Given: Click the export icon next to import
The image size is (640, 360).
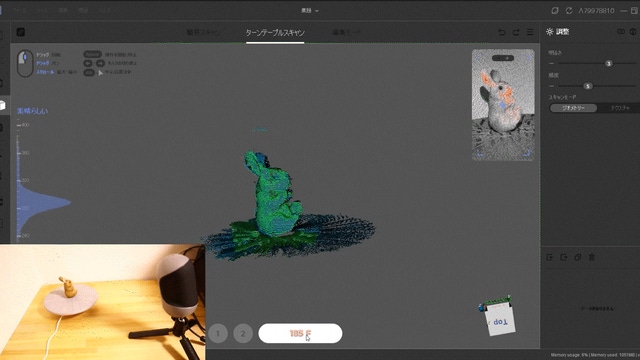Looking at the screenshot, I should click(564, 257).
